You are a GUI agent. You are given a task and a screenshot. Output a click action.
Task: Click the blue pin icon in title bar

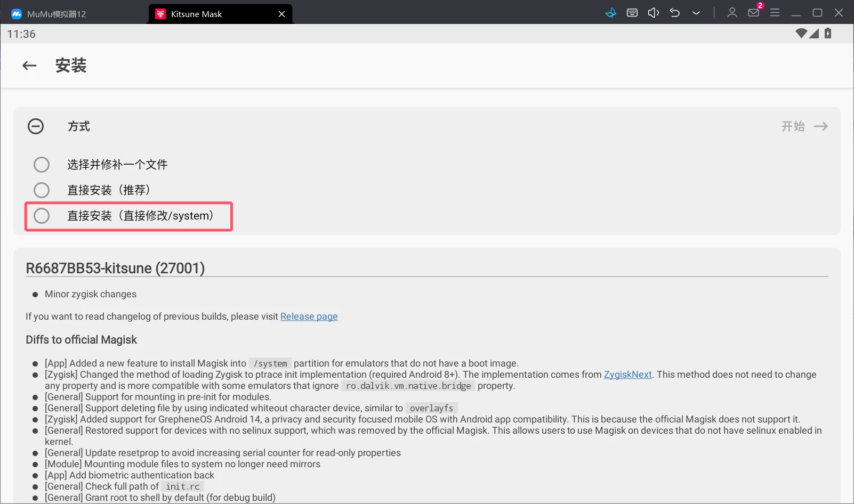point(611,13)
